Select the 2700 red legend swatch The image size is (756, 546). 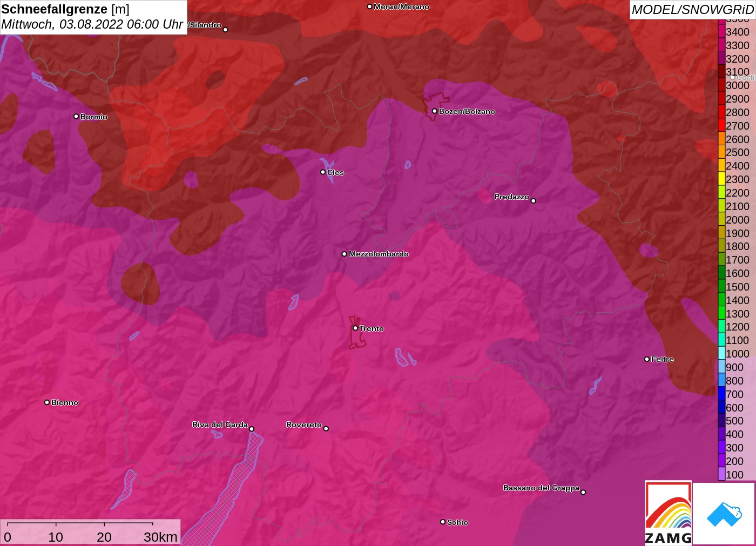(x=721, y=125)
